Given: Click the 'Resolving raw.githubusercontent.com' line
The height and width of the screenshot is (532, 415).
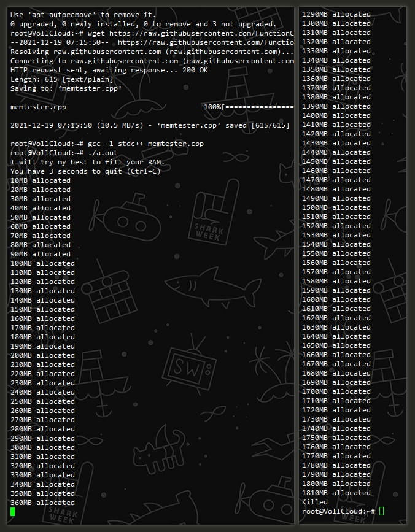Looking at the screenshot, I should [x=152, y=52].
